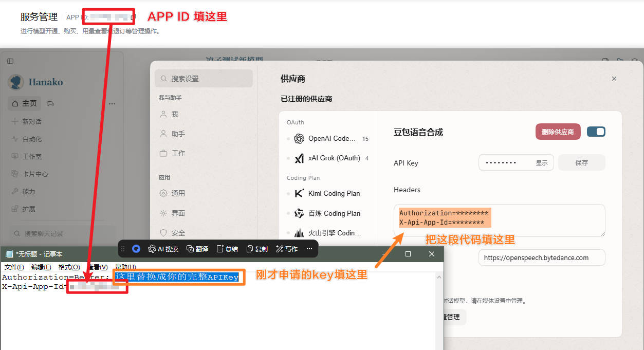
Task: Open Notepad 格式(O) menu
Action: (x=69, y=267)
